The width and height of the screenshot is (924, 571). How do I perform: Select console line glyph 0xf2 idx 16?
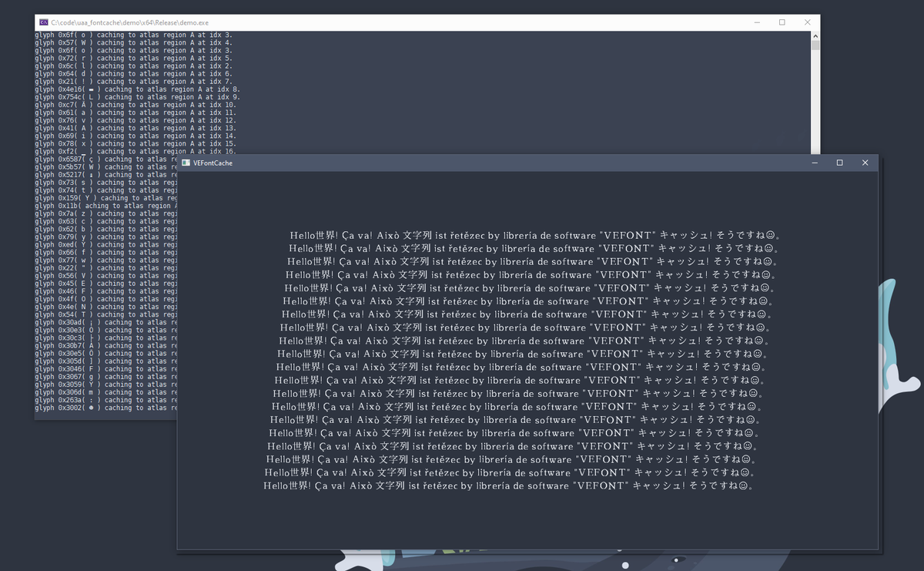pyautogui.click(x=135, y=151)
